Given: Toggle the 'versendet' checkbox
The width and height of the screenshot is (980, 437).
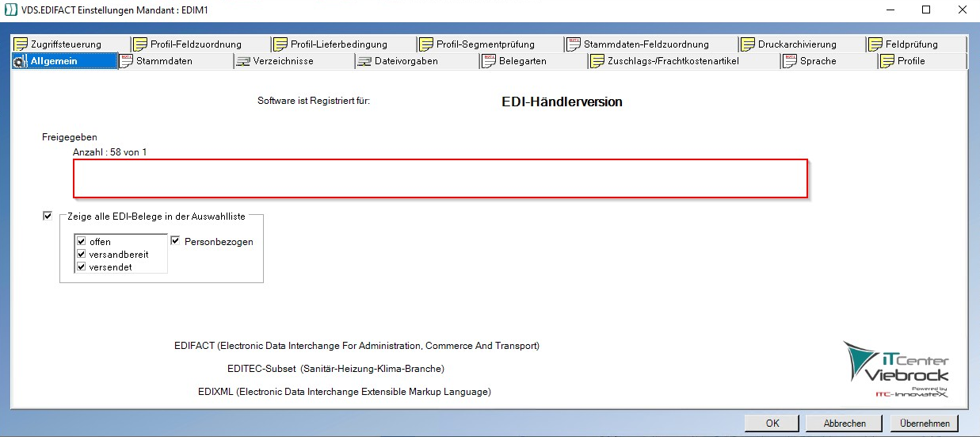Looking at the screenshot, I should [x=81, y=267].
